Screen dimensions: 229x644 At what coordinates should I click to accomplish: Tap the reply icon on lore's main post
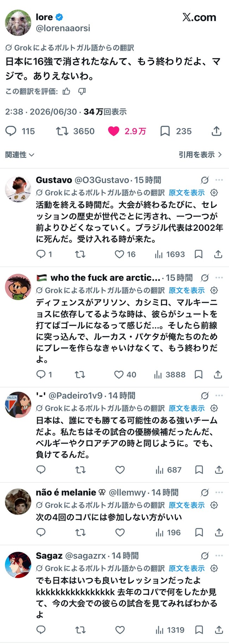(11, 131)
